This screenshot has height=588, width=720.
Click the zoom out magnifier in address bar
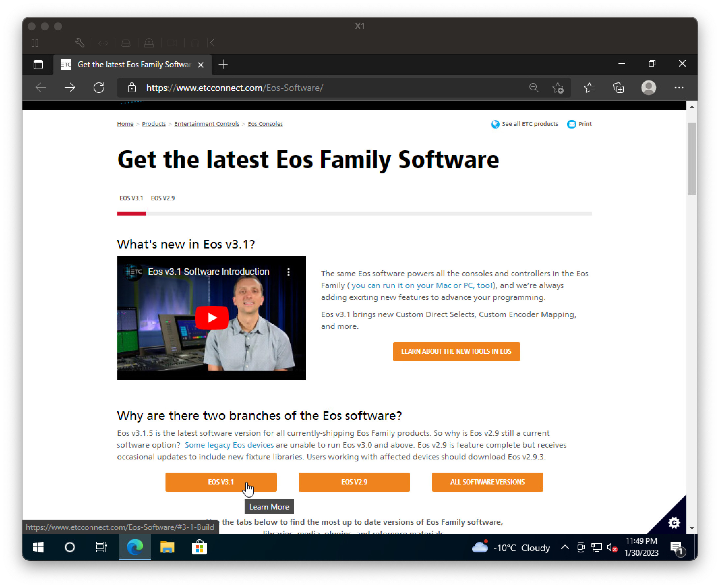[x=534, y=88]
